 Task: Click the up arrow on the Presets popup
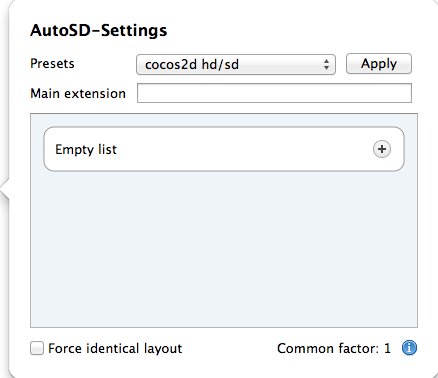point(326,61)
